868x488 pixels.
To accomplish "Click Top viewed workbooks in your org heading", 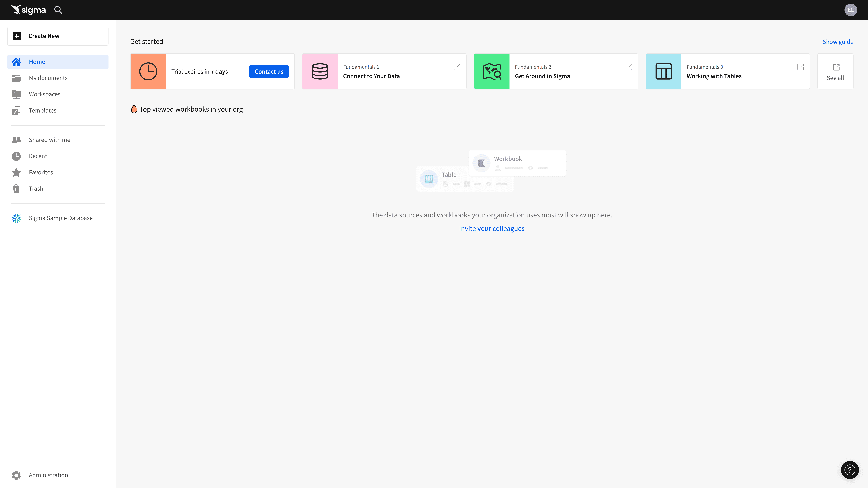I will (191, 109).
